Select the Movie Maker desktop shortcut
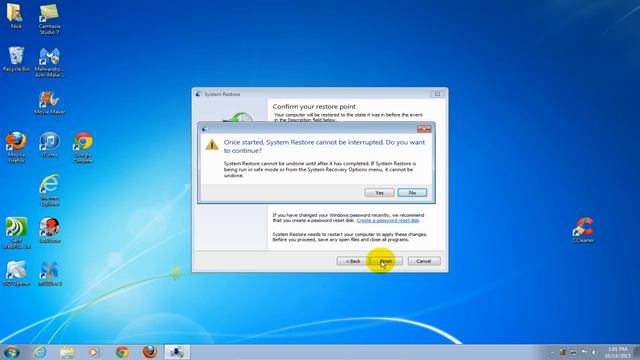Viewport: 640px width, 360px height. click(x=49, y=102)
